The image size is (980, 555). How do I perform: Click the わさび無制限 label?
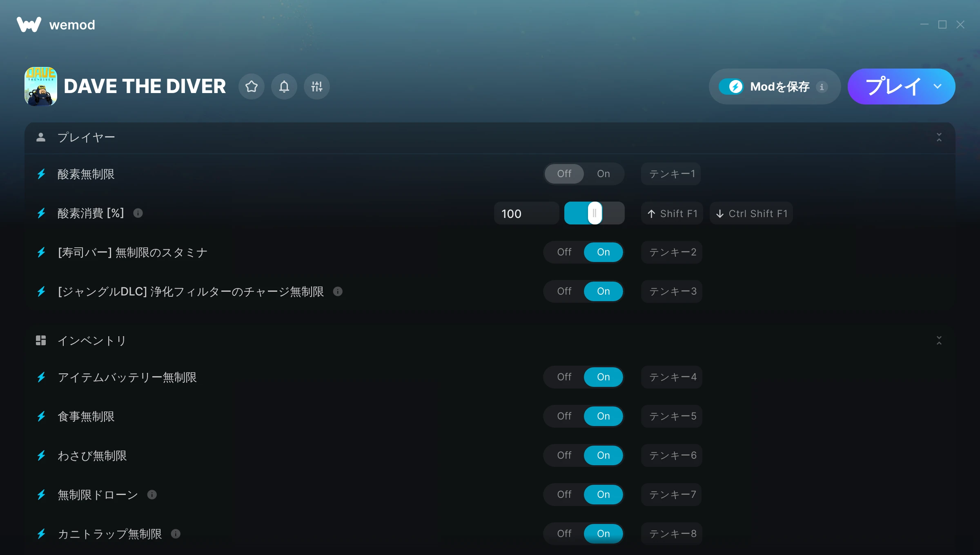92,455
